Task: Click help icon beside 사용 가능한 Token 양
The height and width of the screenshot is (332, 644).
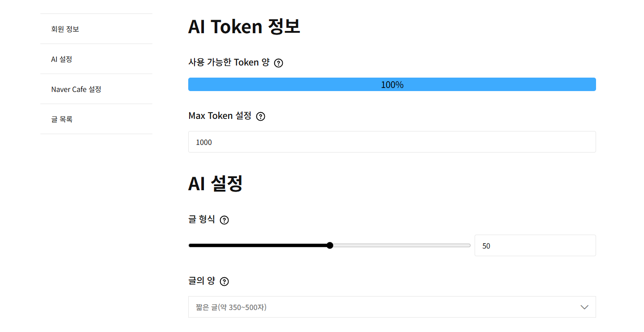Action: (x=278, y=63)
